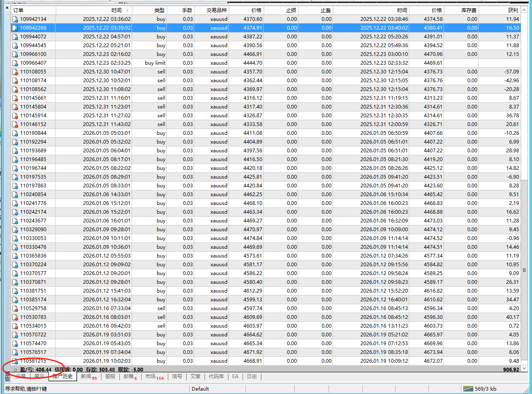Close the terminal panel with the X button

coord(7,8)
